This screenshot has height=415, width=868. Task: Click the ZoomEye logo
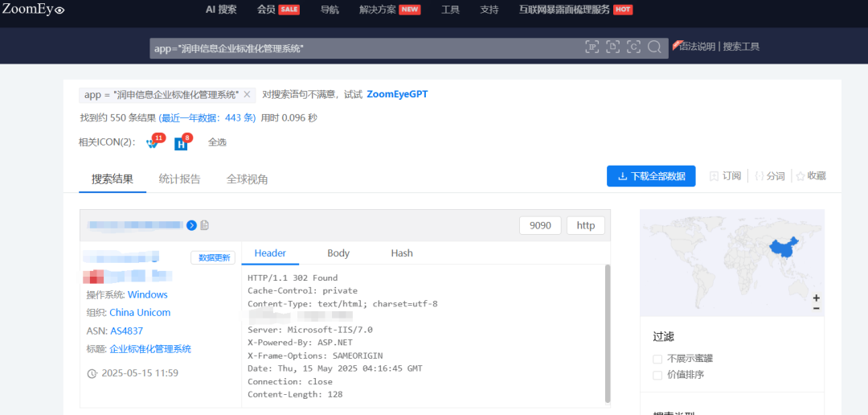(x=34, y=9)
